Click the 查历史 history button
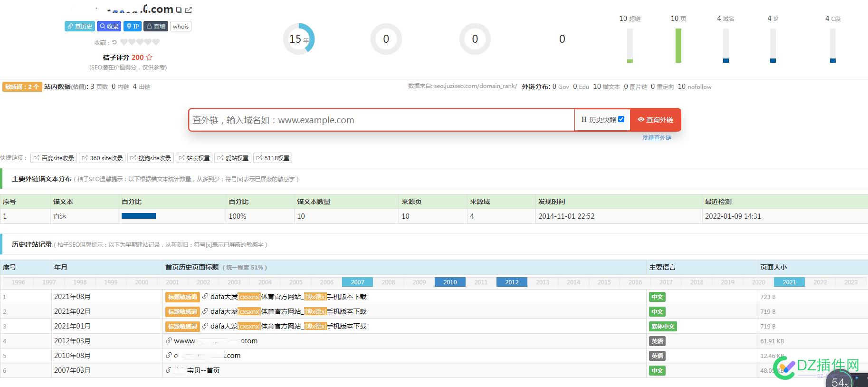This screenshot has width=868, height=387. click(80, 27)
